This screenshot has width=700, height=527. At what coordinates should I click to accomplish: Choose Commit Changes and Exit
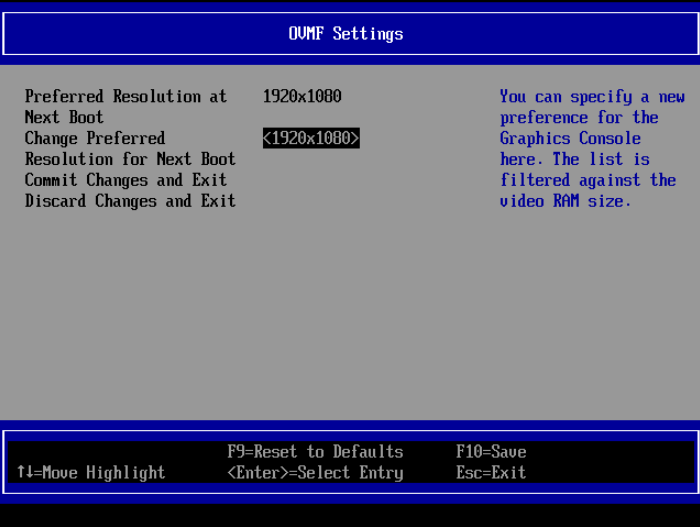pos(126,180)
